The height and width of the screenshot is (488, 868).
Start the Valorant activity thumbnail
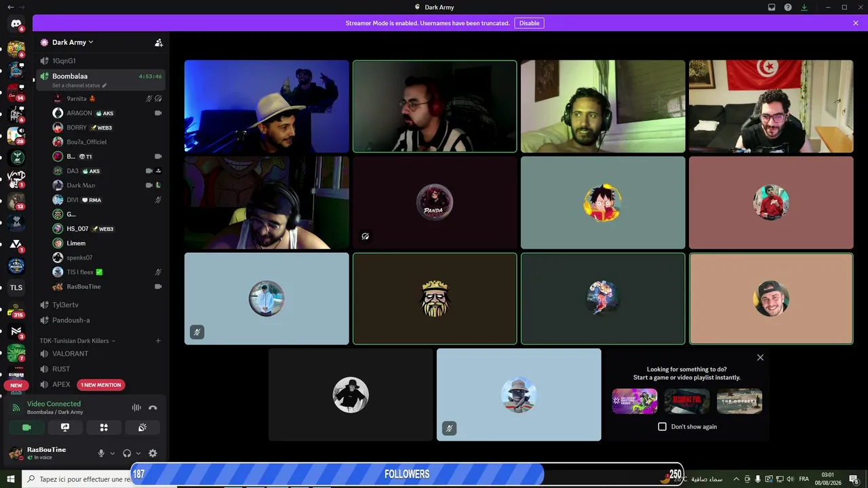pyautogui.click(x=635, y=401)
